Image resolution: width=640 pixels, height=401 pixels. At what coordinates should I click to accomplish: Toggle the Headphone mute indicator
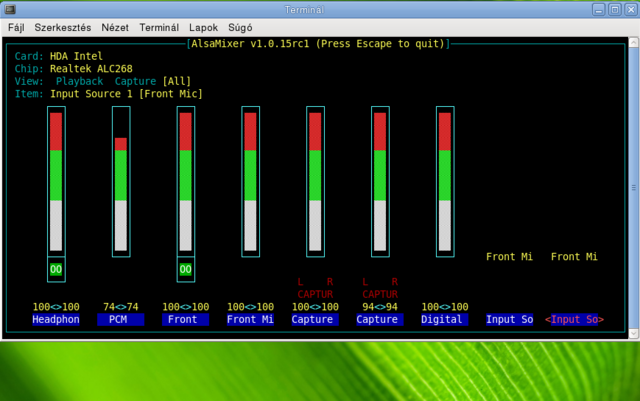click(x=57, y=269)
